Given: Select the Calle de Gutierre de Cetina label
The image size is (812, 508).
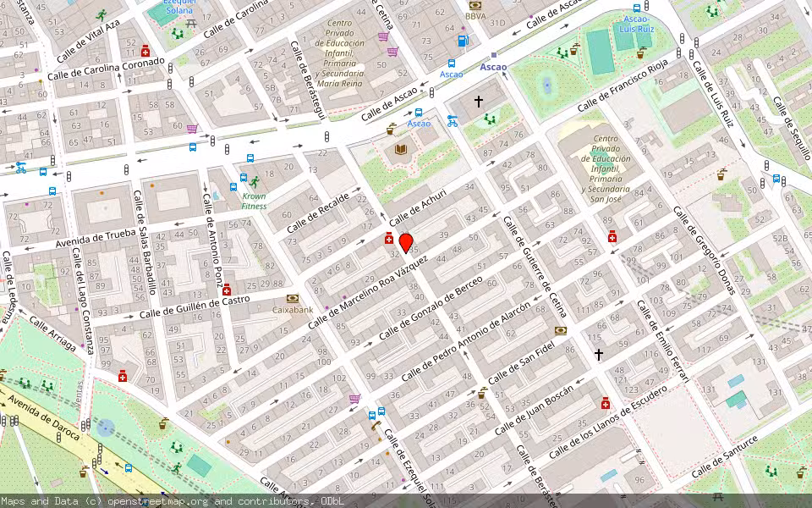Looking at the screenshot, I should pos(535,267).
